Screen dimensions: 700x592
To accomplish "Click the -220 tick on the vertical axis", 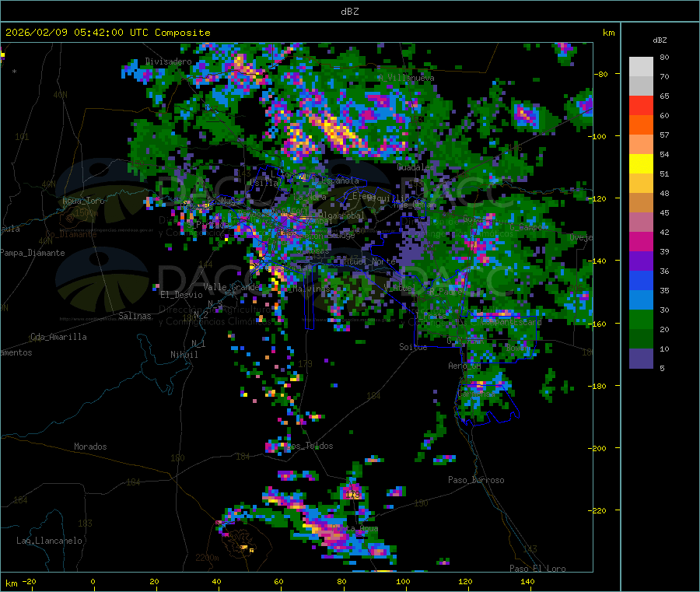I will pyautogui.click(x=599, y=511).
